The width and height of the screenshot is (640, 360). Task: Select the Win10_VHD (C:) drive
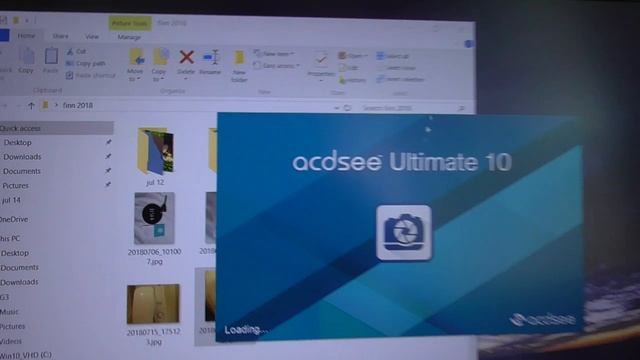point(26,355)
